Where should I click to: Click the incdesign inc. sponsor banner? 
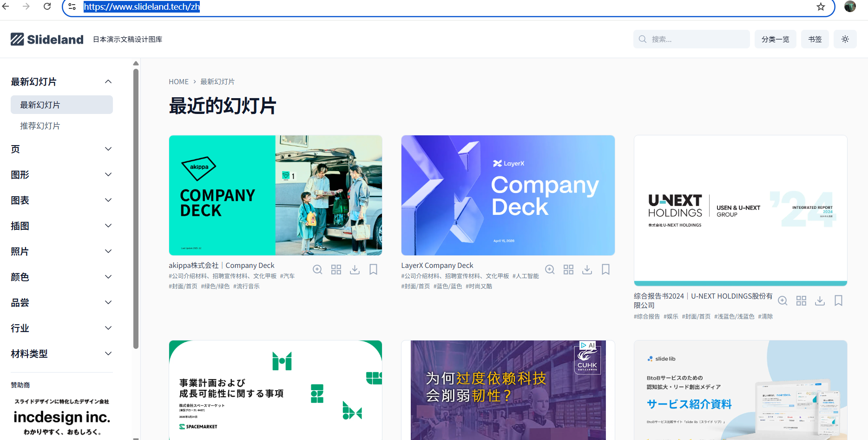pyautogui.click(x=62, y=417)
